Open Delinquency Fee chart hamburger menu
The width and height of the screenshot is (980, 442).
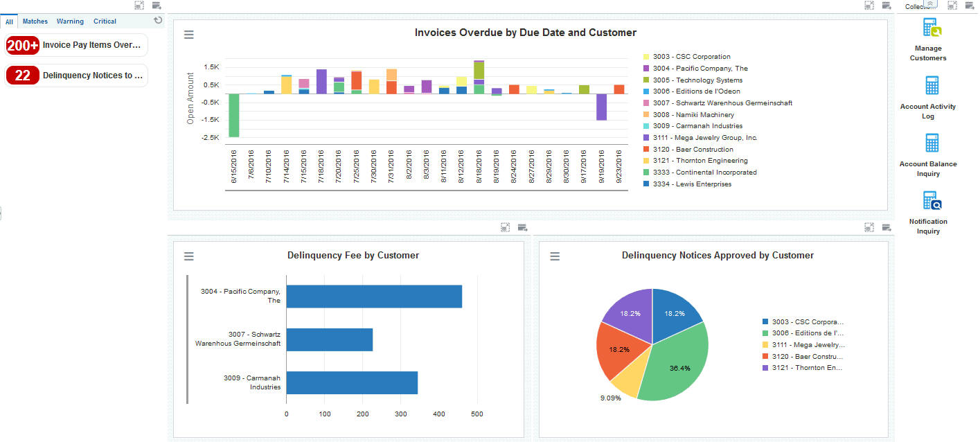click(189, 256)
